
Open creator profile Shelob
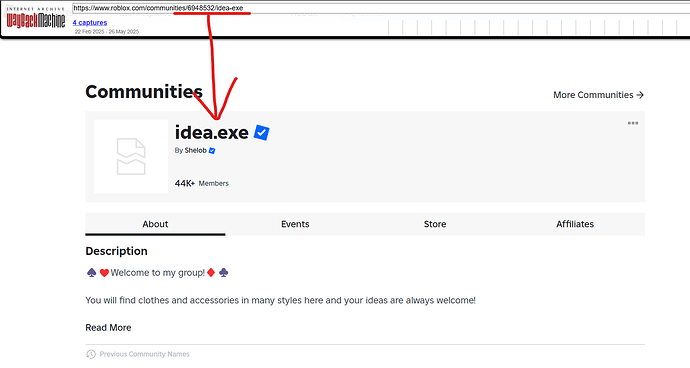(x=195, y=151)
